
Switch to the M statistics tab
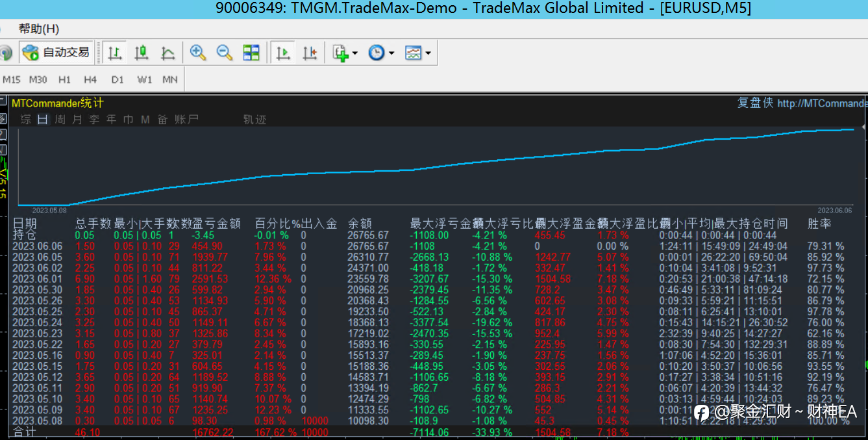click(145, 120)
